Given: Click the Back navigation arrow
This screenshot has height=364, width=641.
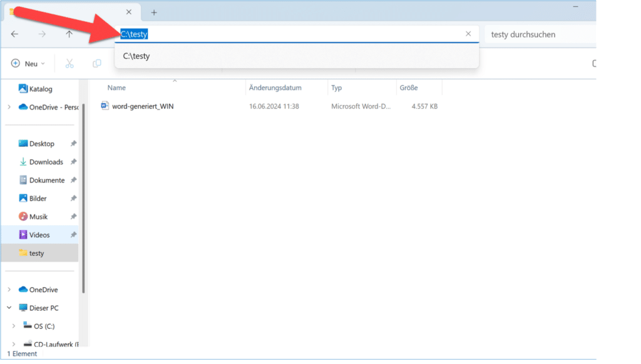Looking at the screenshot, I should [15, 34].
